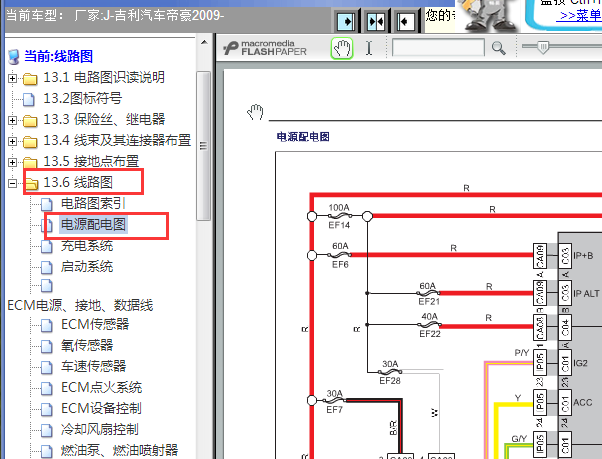This screenshot has width=602, height=459.
Task: Click the Macromedia FlashPaper logo
Action: (265, 48)
